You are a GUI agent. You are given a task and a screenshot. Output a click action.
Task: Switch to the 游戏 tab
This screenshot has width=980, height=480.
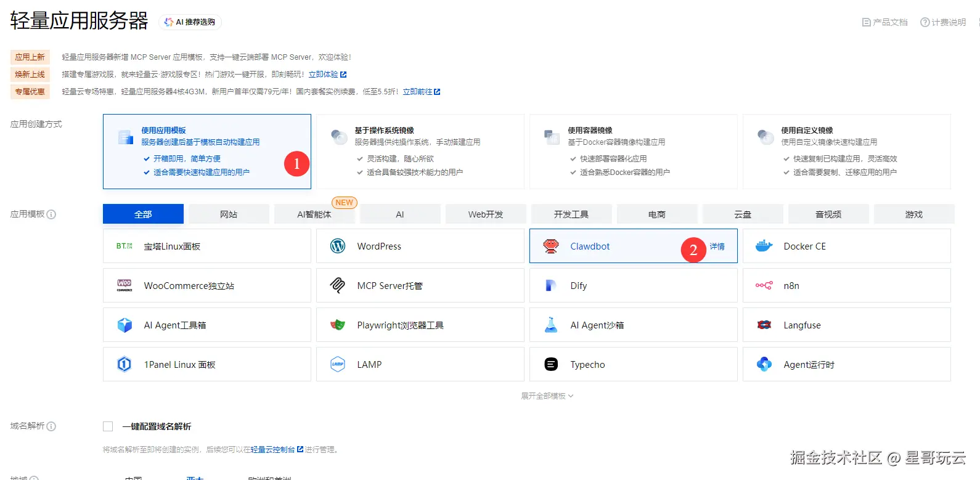[x=914, y=214]
